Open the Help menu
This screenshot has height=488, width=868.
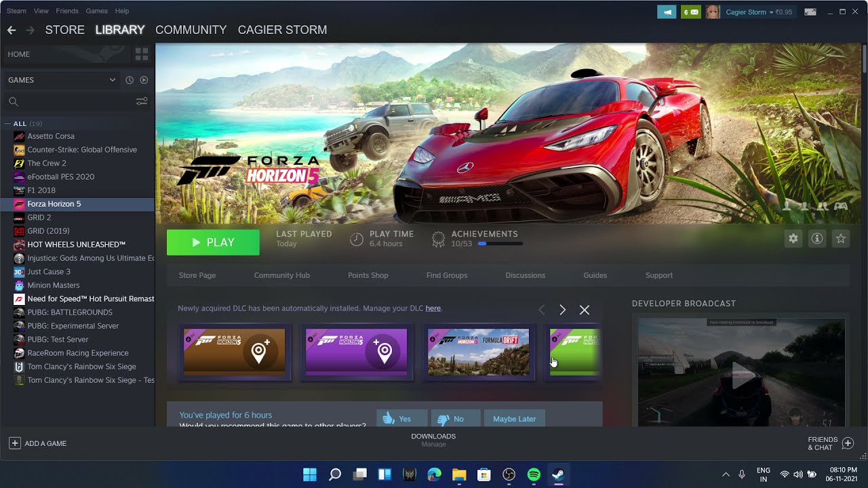[x=122, y=11]
